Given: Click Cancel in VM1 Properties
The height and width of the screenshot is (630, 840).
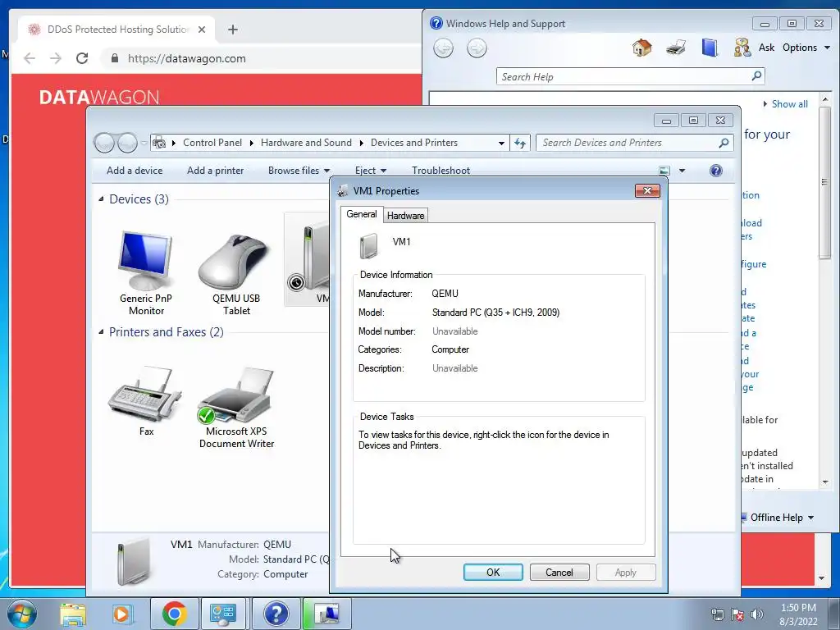Looking at the screenshot, I should coord(559,572).
